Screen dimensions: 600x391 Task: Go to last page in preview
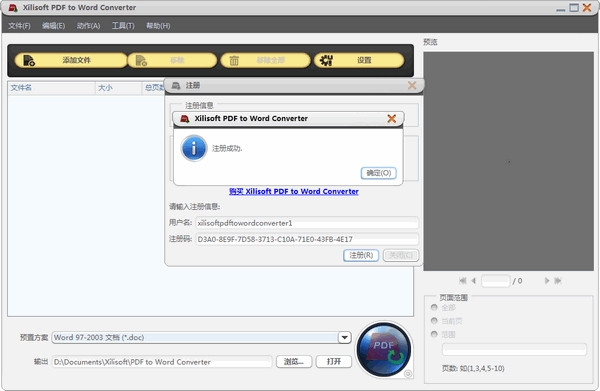click(558, 281)
